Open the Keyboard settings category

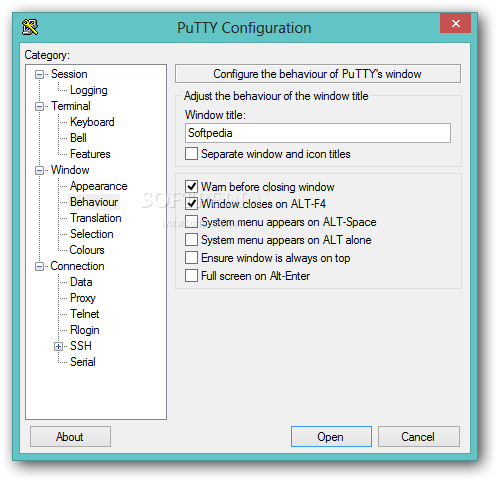(92, 122)
